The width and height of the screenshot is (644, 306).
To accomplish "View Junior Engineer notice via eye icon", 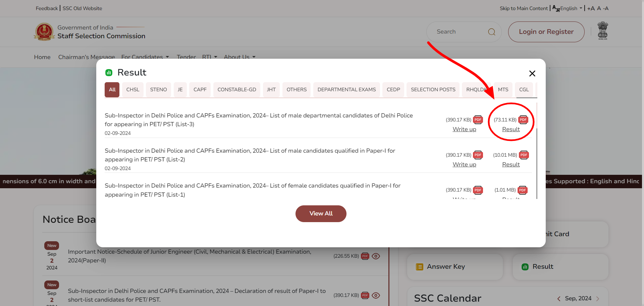I will (376, 256).
